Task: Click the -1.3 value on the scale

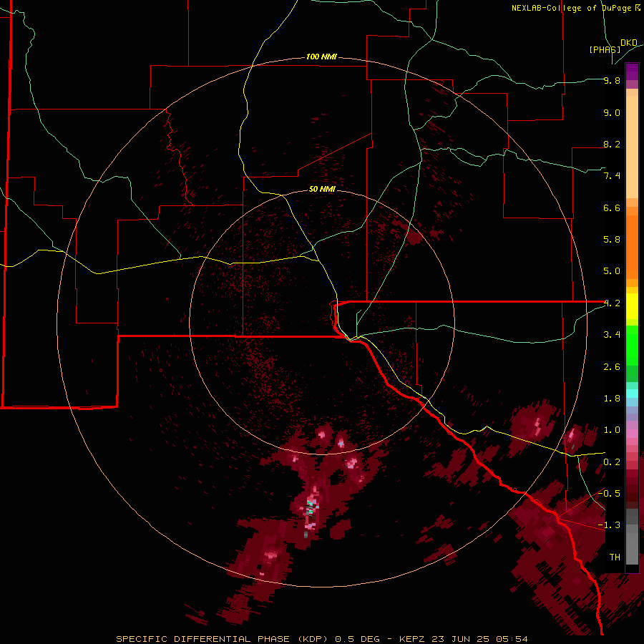Action: 609,525
